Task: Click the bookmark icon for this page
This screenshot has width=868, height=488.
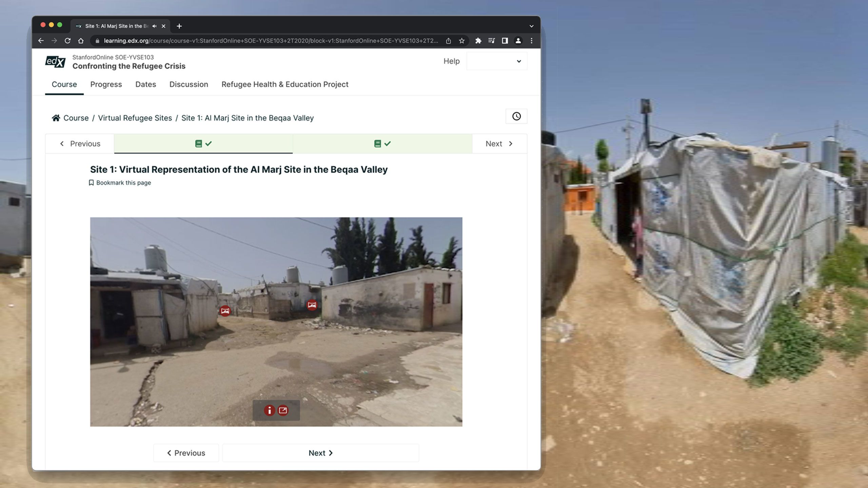Action: [91, 183]
